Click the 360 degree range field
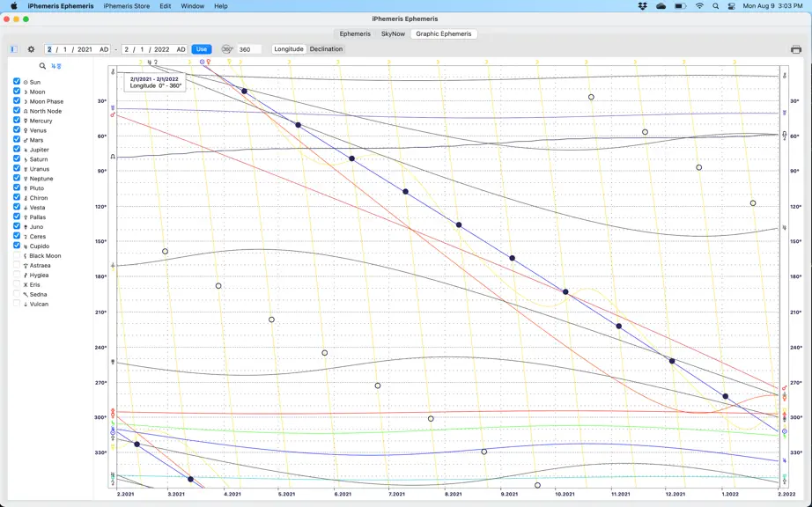812x507 pixels. click(x=249, y=49)
